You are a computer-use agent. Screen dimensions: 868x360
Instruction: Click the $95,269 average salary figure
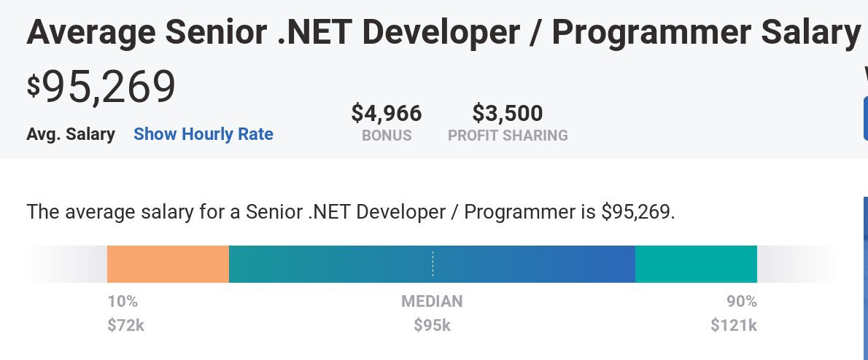(101, 87)
